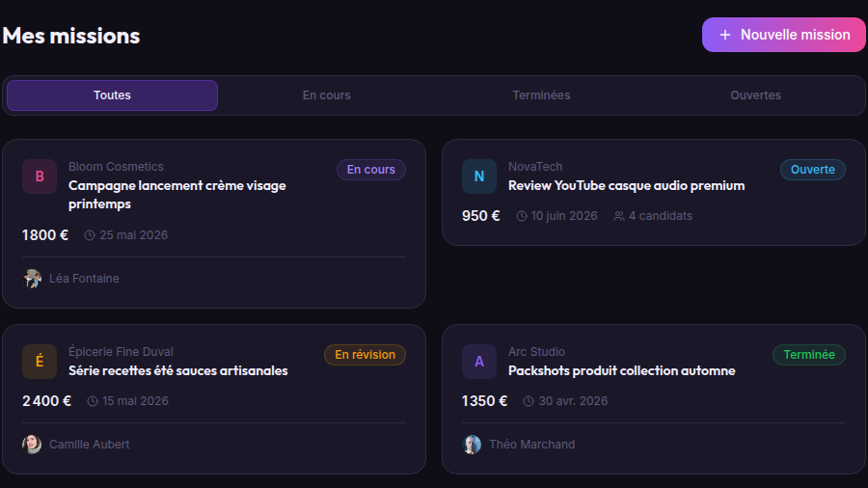Show the Ouvertes tab

click(x=755, y=95)
